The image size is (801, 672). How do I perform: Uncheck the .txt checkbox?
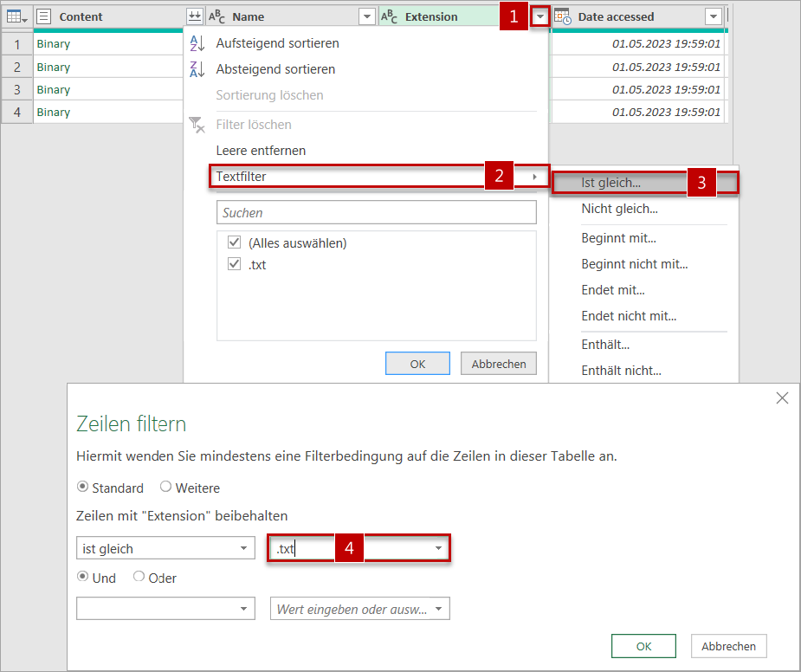point(234,265)
